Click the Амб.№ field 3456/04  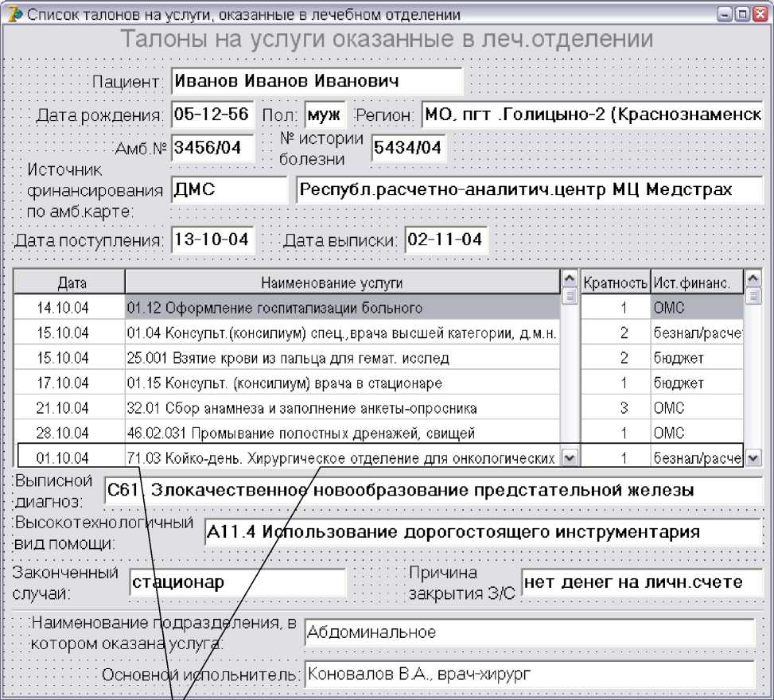coord(212,148)
